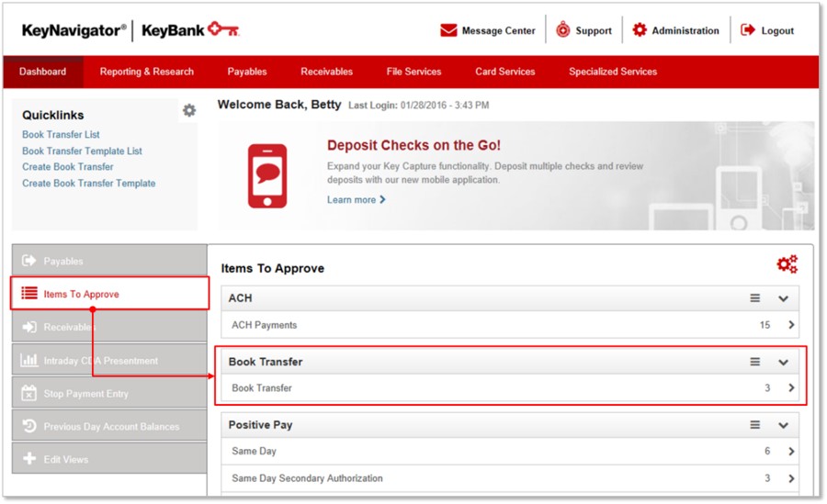Viewport: 827px width, 504px height.
Task: Select Previous Day Account Balances label
Action: 111,427
